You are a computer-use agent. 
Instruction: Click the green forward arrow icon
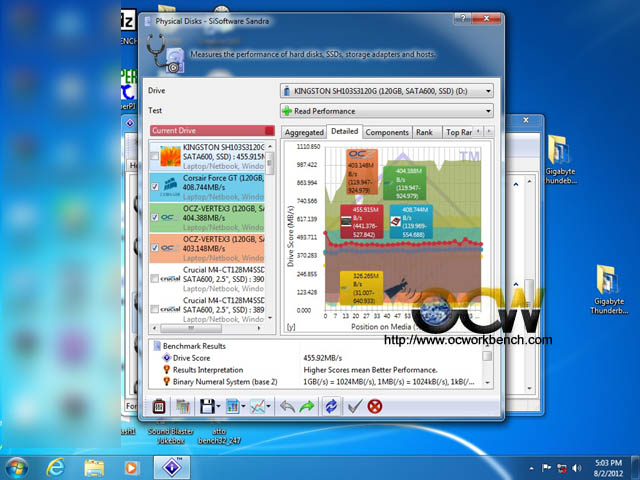point(307,406)
